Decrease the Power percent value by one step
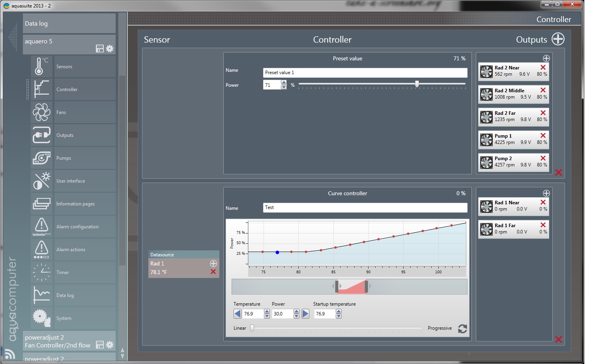Screen dimensions: 606x364 click(x=284, y=87)
